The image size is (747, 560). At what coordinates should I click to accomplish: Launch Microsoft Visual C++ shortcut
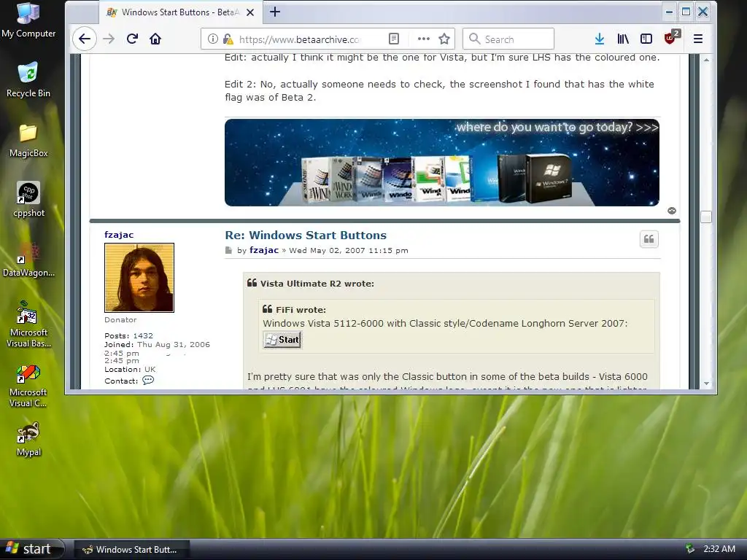pyautogui.click(x=28, y=386)
